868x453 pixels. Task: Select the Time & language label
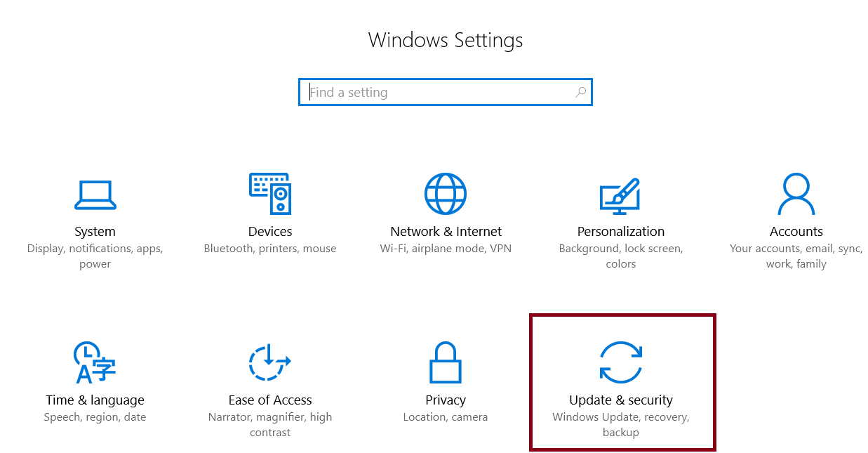click(x=95, y=400)
